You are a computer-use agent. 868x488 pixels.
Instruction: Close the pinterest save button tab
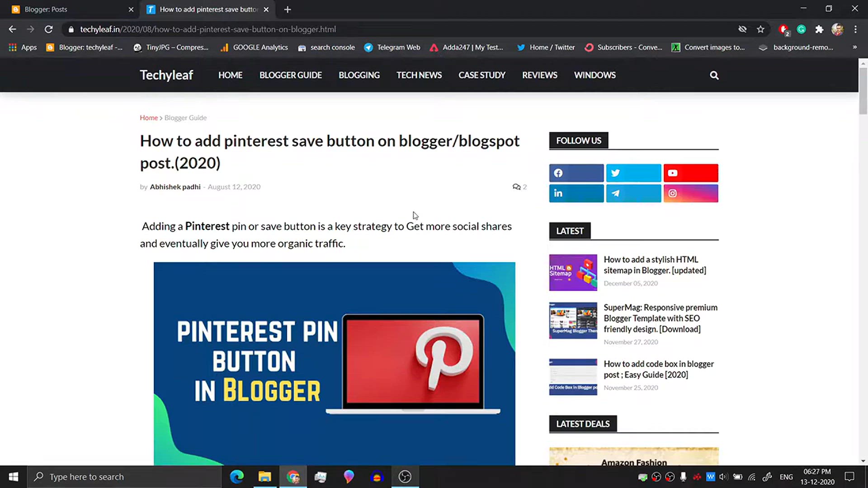click(x=266, y=9)
